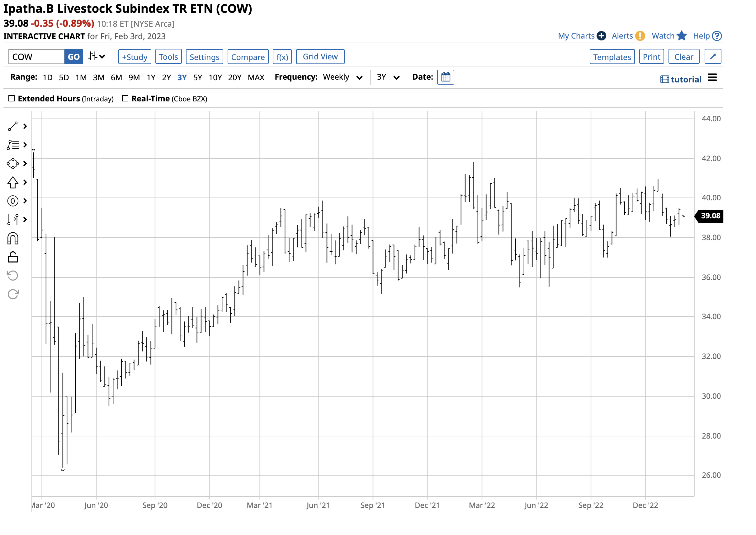Open the hamburger menu icon
Screen dimensions: 756x535
pos(712,78)
